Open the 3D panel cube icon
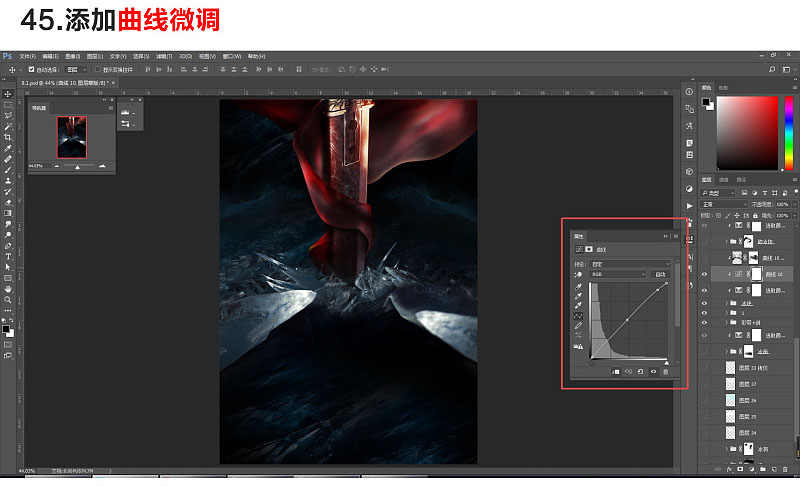The width and height of the screenshot is (800, 487). 689,171
